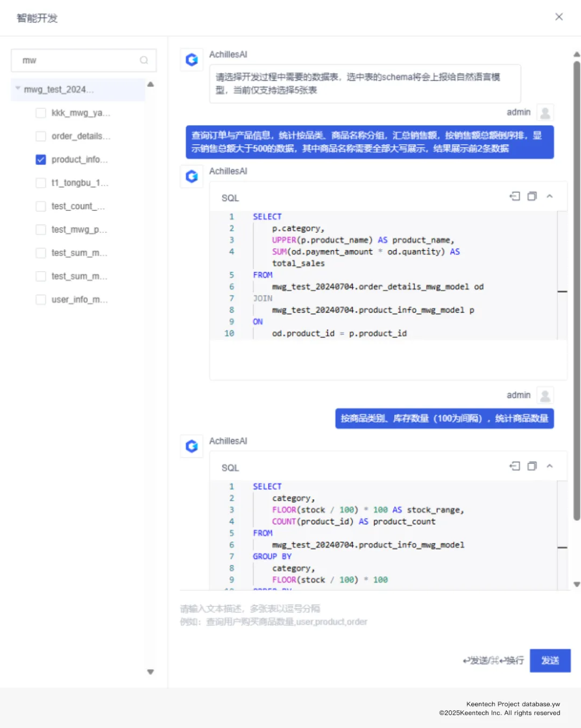
Task: Collapse the first SQL result panel
Action: tap(550, 196)
